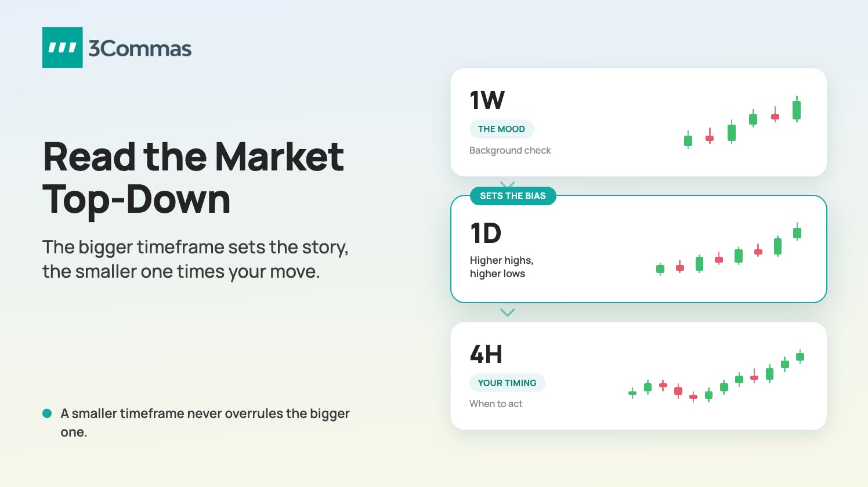
Task: Click the teal bullet dot beside the note
Action: click(x=48, y=413)
